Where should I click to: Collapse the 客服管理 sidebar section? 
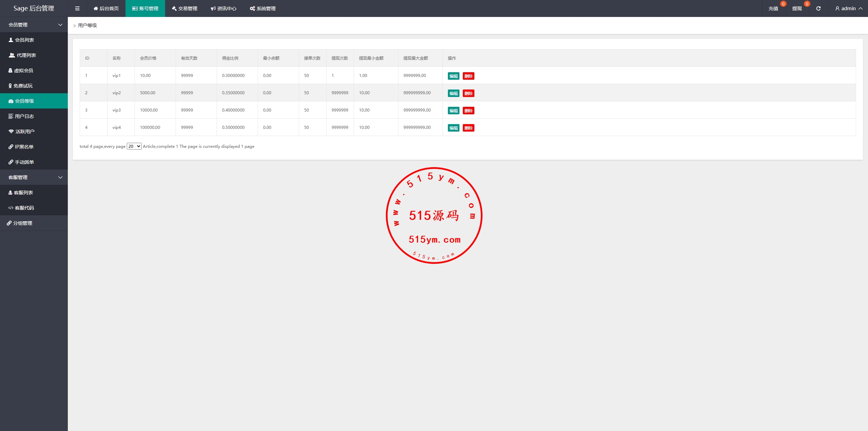coord(34,177)
